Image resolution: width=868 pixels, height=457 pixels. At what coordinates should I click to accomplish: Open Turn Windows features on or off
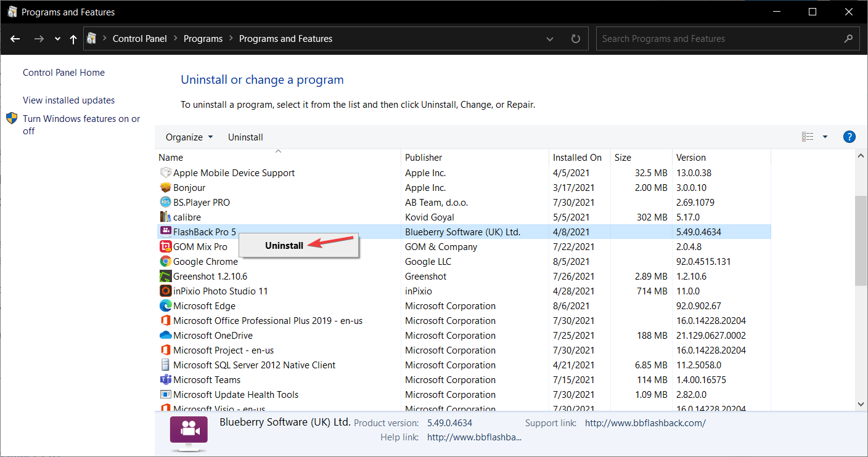[81, 124]
